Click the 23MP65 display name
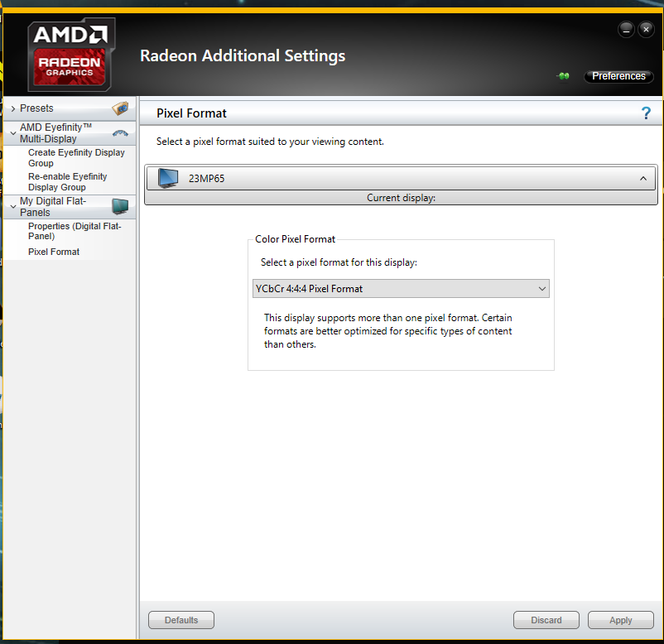The image size is (664, 644). [206, 179]
